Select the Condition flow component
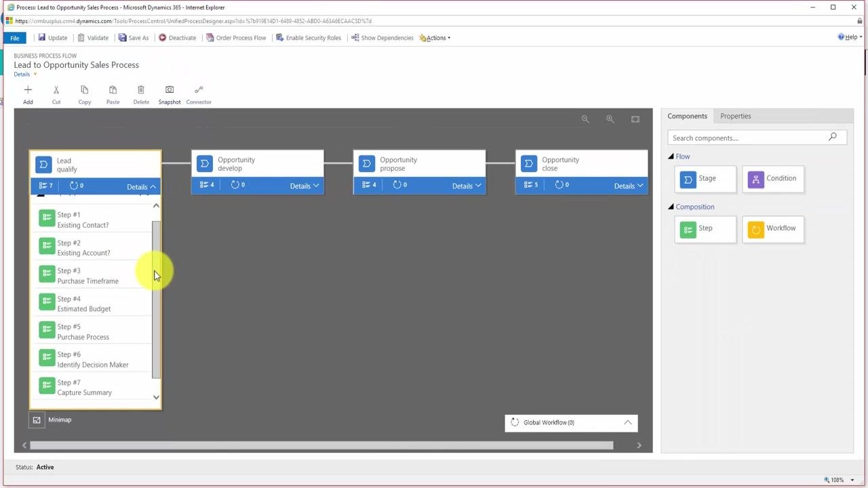 [x=773, y=179]
